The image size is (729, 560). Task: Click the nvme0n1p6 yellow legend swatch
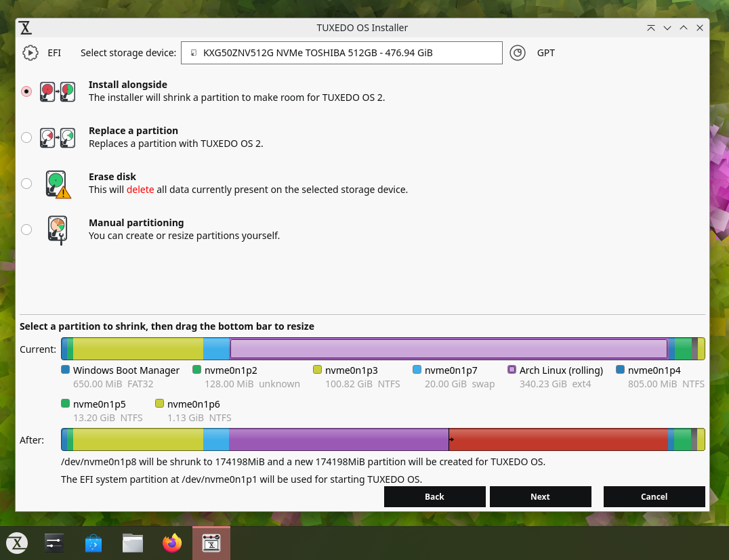[159, 404]
